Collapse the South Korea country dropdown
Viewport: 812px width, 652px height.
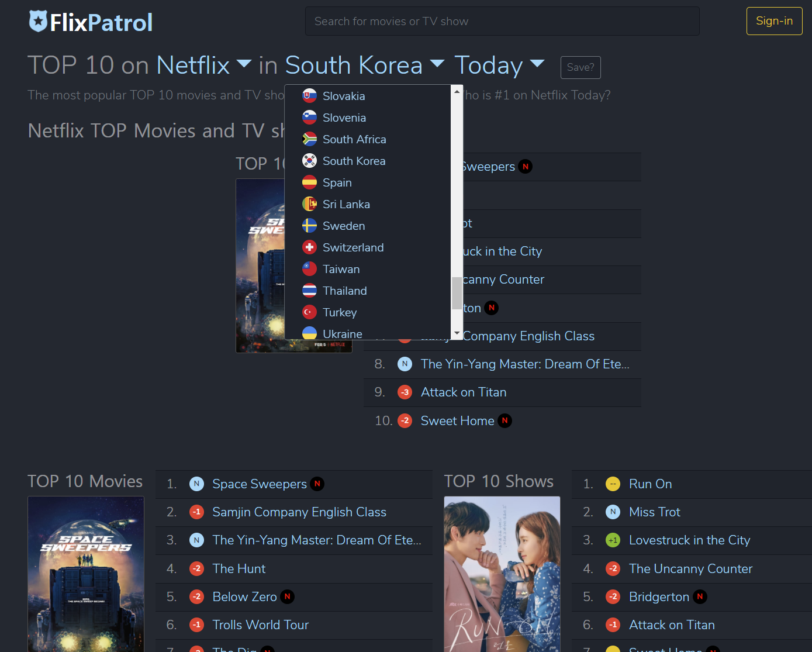point(365,65)
